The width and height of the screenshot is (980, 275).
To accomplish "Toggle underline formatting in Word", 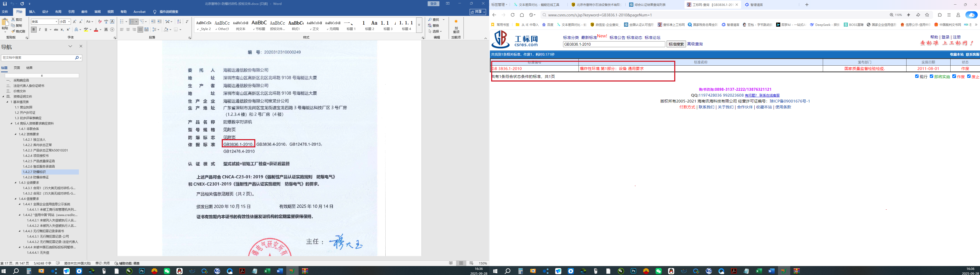I will pos(46,29).
